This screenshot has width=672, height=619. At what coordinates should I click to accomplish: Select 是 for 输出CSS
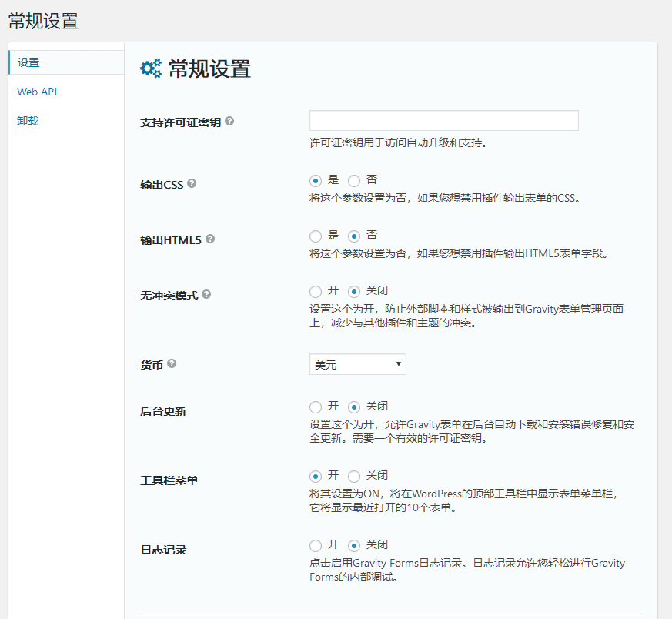pyautogui.click(x=316, y=181)
